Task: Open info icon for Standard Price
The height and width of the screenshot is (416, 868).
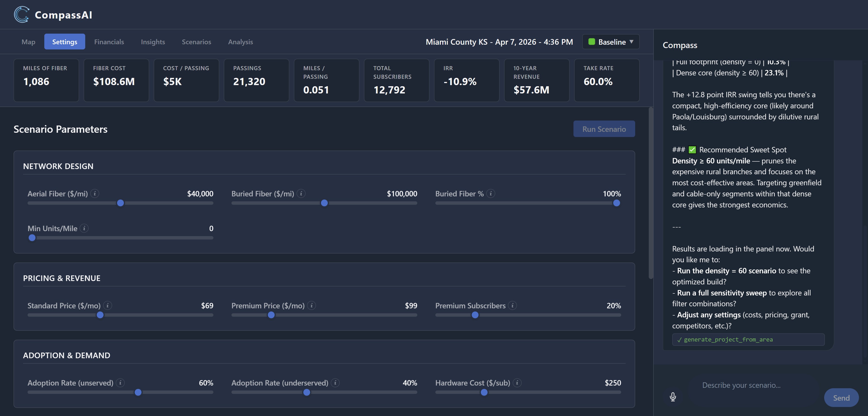Action: [x=108, y=305]
